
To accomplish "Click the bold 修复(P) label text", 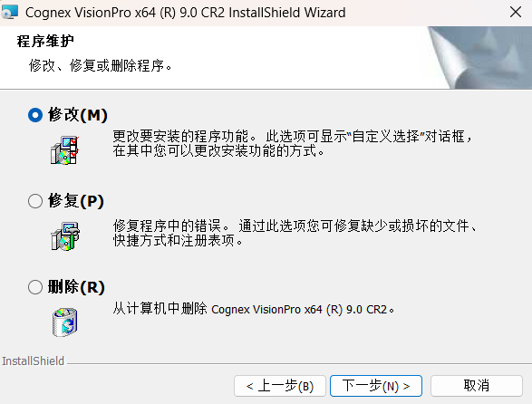I will (x=75, y=201).
